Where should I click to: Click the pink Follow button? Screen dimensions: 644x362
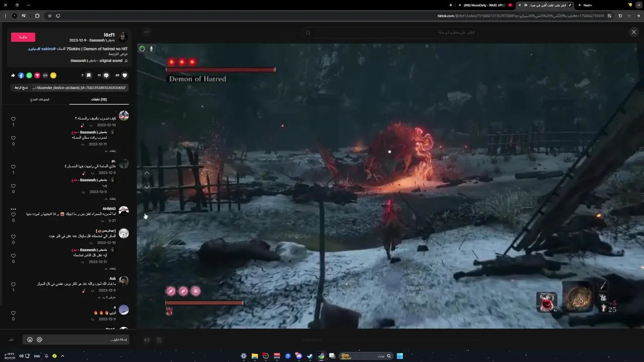point(23,37)
